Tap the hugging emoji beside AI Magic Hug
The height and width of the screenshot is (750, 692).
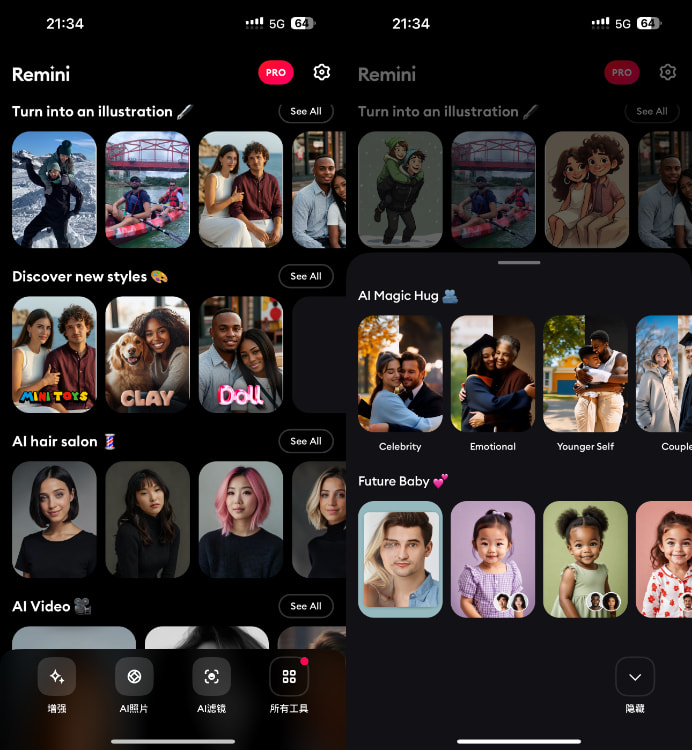tap(450, 296)
